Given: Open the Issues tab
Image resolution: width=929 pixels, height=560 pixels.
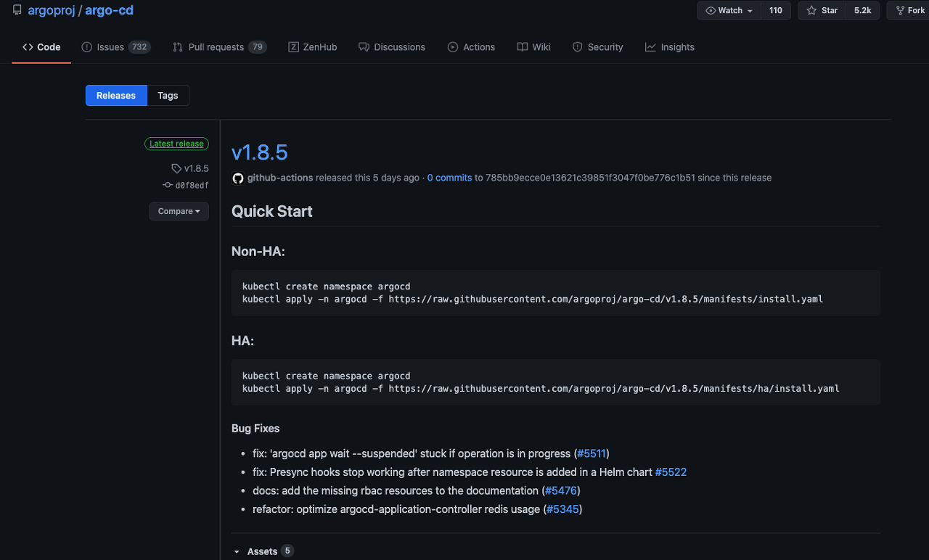Looking at the screenshot, I should tap(116, 47).
